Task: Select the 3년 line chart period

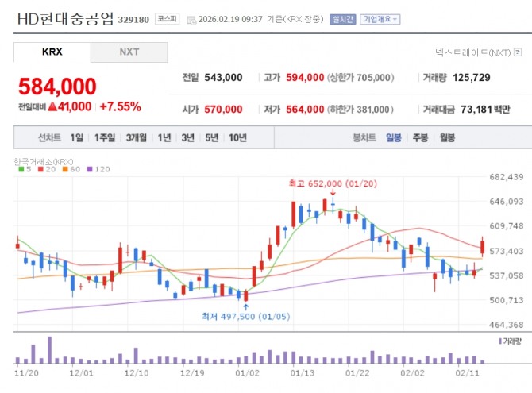Action: (x=187, y=137)
